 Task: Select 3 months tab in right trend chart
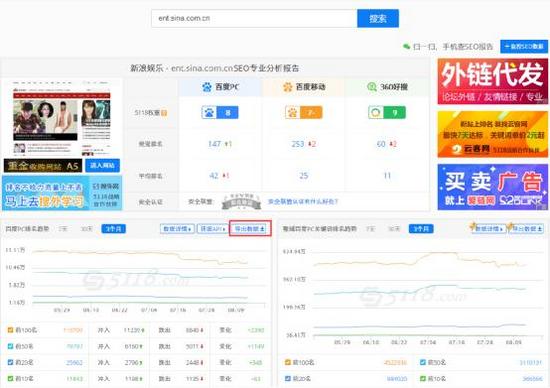(421, 229)
